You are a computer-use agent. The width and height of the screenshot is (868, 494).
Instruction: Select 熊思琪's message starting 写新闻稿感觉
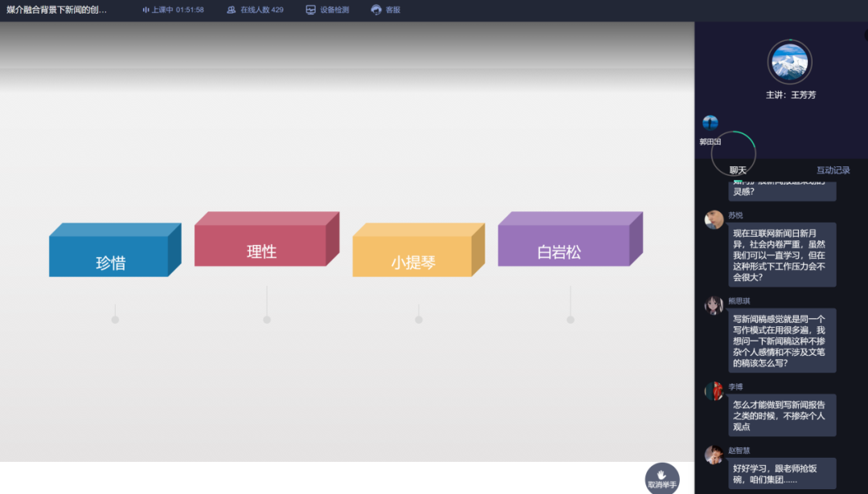coord(782,341)
